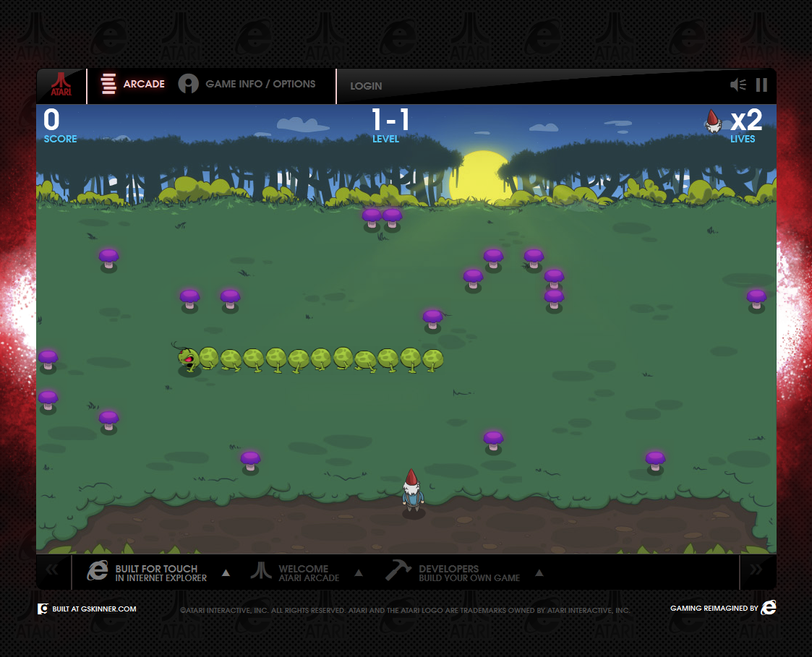812x657 pixels.
Task: Click the Developers hammer icon
Action: (x=398, y=571)
